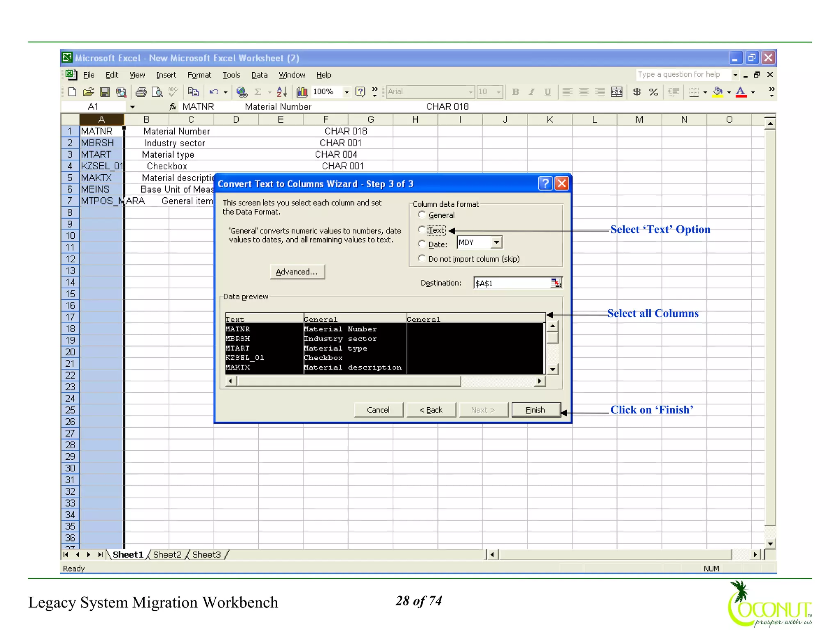Click the Cancel button in wizard
This screenshot has width=840, height=630.
tap(378, 410)
